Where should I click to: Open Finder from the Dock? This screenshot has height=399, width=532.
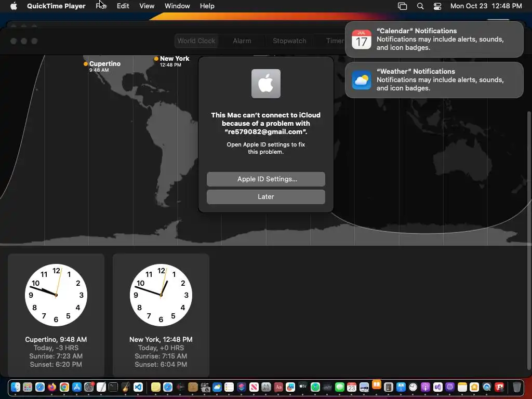(x=15, y=387)
